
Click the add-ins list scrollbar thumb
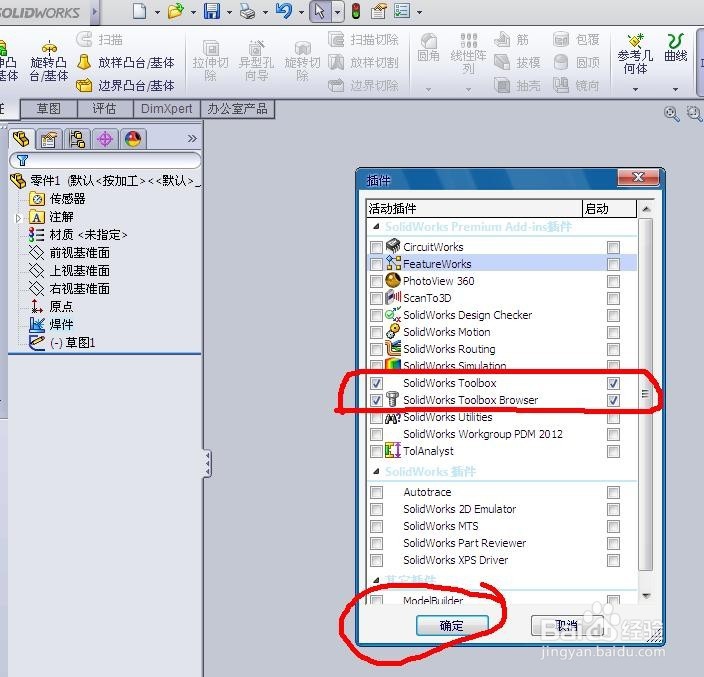point(646,394)
